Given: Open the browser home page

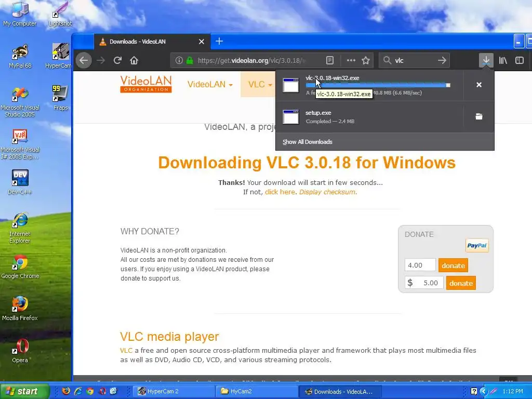Looking at the screenshot, I should (x=134, y=60).
